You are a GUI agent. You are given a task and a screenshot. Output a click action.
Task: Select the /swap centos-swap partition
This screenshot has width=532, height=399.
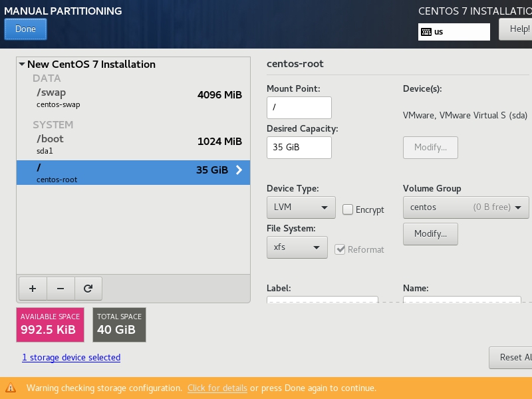click(134, 98)
